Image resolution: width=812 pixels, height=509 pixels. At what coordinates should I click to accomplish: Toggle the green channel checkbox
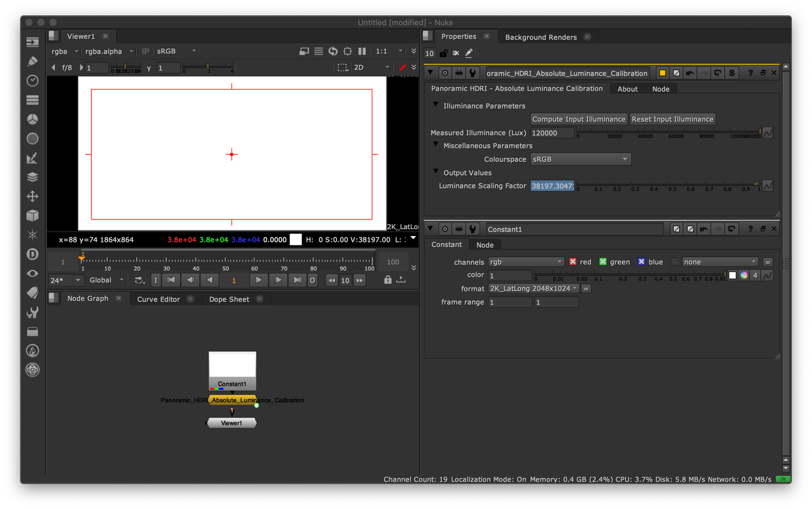coord(603,261)
